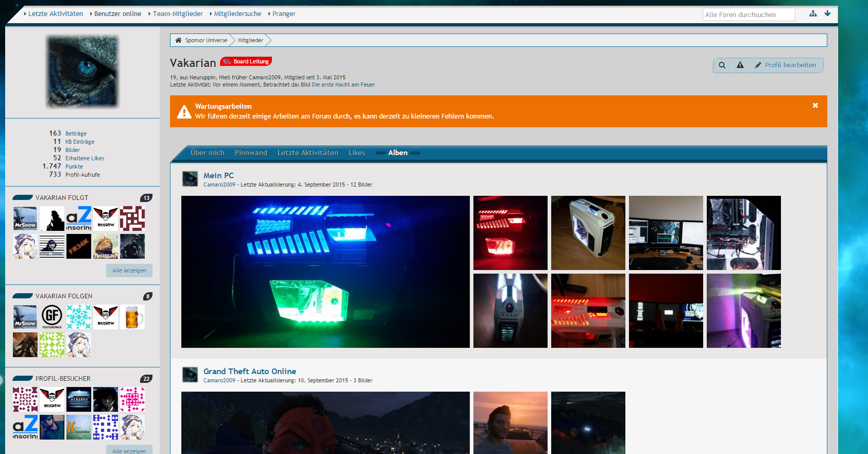The image size is (868, 454).
Task: Open the Mein PC album title
Action: tap(218, 176)
